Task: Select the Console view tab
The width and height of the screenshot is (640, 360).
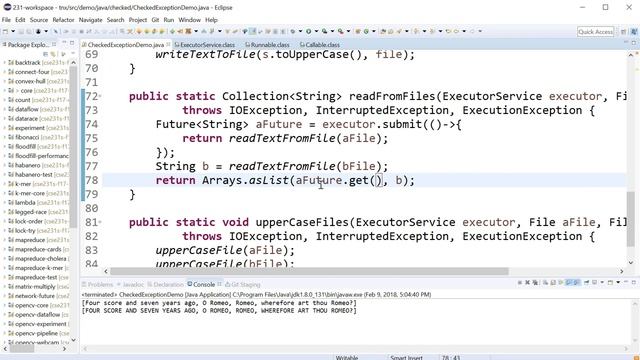Action: click(x=204, y=284)
